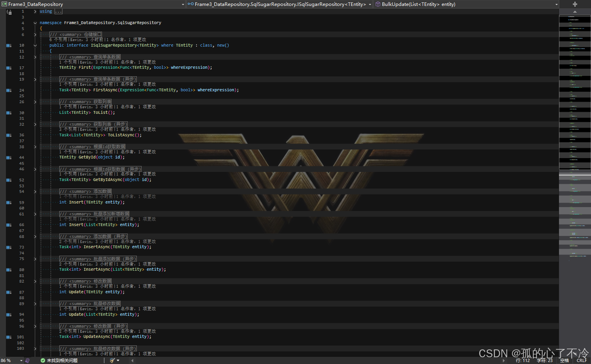591x364 pixels.
Task: Click the collapsed '/// <summary> 获取列表' comment box
Action: coord(85,102)
